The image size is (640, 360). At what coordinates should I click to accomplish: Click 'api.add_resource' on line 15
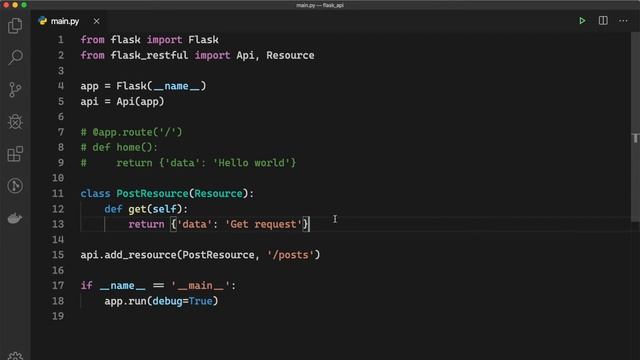tap(129, 255)
